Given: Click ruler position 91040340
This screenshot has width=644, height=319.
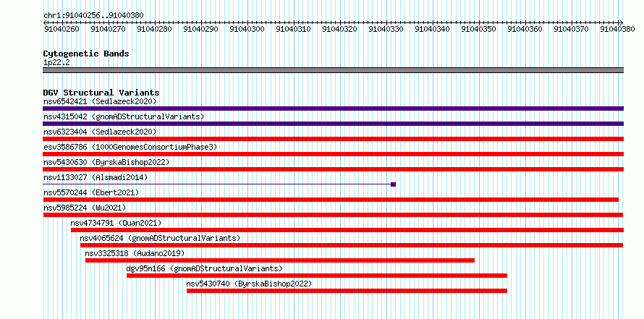Looking at the screenshot, I should tap(433, 29).
